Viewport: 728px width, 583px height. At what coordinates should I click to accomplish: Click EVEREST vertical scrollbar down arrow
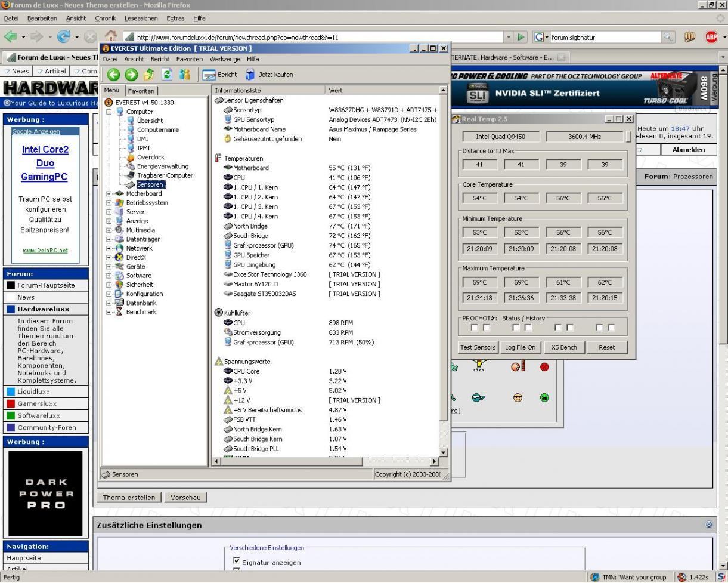pos(443,453)
